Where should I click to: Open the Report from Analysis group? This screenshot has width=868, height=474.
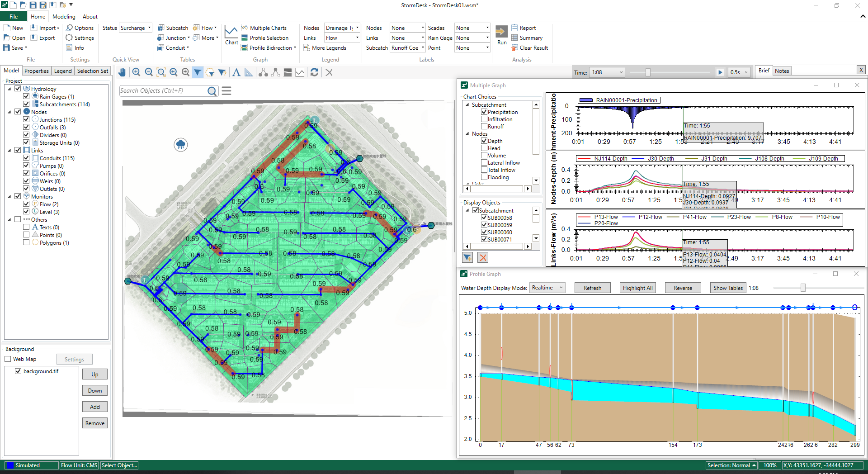(524, 28)
